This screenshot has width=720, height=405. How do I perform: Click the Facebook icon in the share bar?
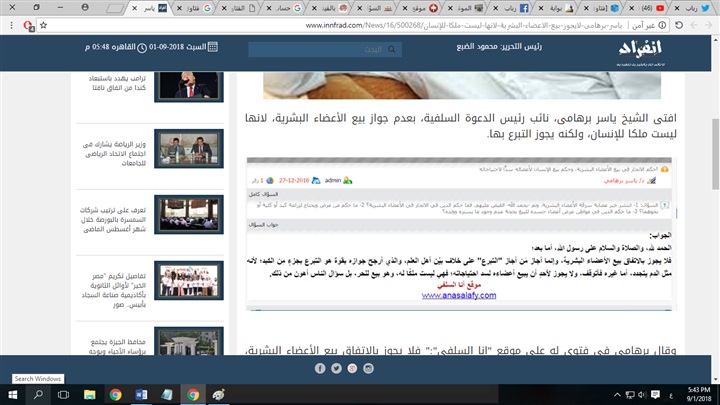click(320, 367)
